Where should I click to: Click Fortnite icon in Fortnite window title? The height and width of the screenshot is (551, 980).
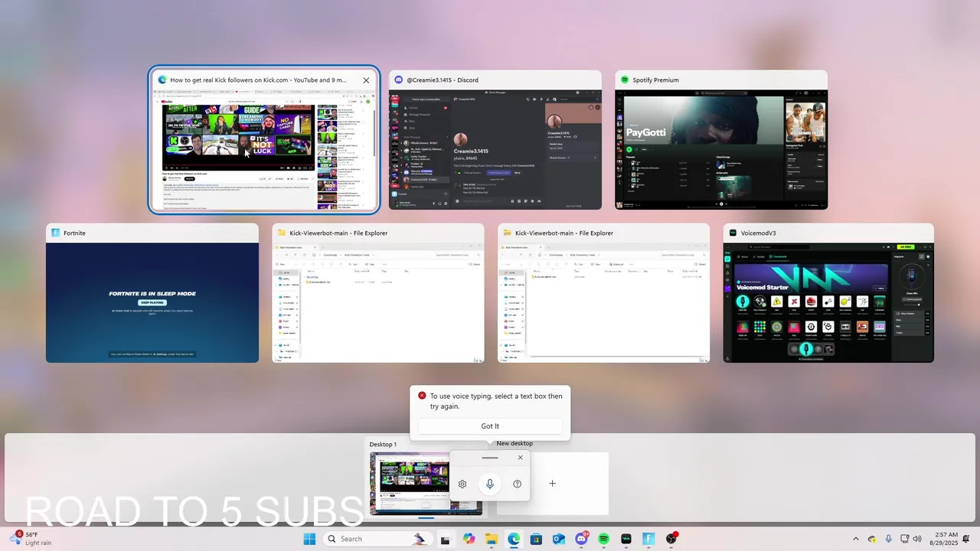[55, 233]
